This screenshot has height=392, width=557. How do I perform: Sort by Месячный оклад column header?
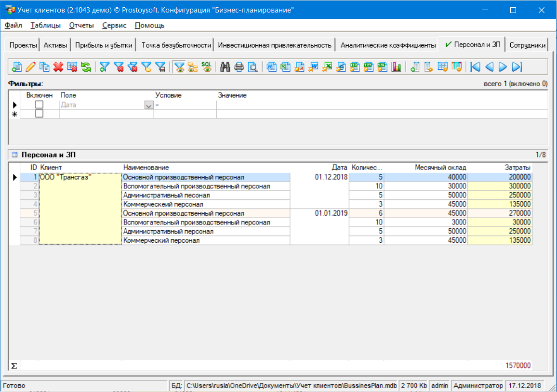pos(440,167)
